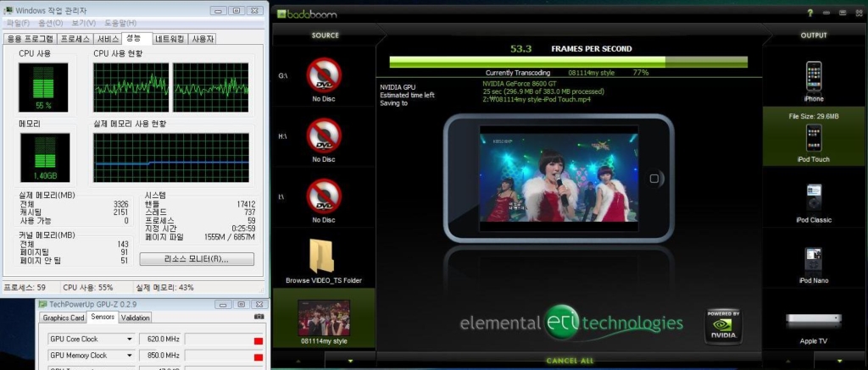Screen dimensions: 868x370
Task: Click the iPod Touch video preview
Action: 559,178
